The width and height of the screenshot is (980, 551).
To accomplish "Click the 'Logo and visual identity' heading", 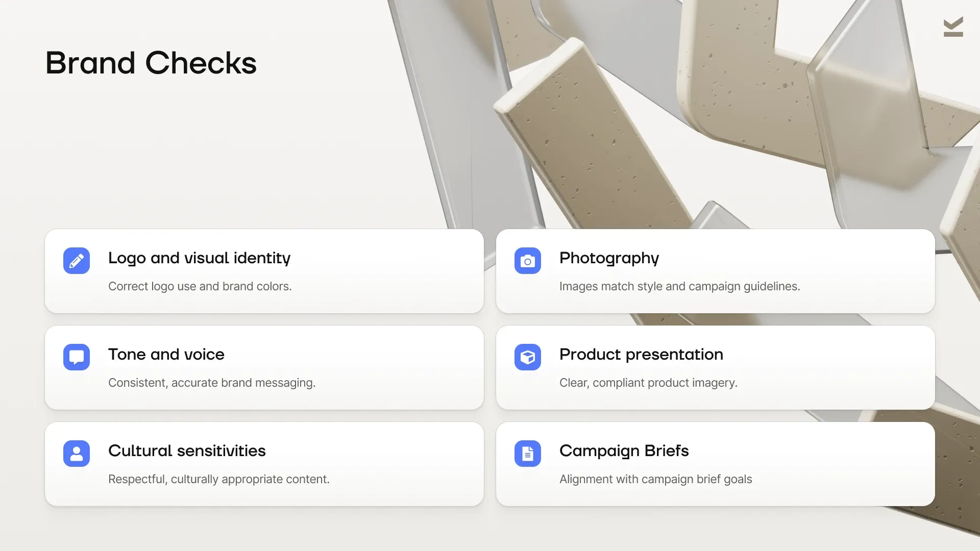I will pyautogui.click(x=199, y=258).
